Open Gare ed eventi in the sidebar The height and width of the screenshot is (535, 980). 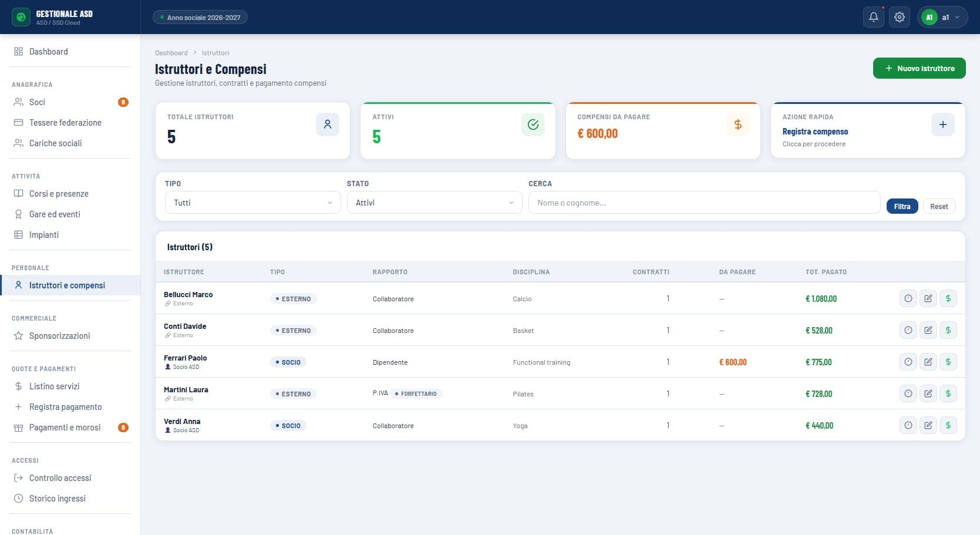coord(70,214)
